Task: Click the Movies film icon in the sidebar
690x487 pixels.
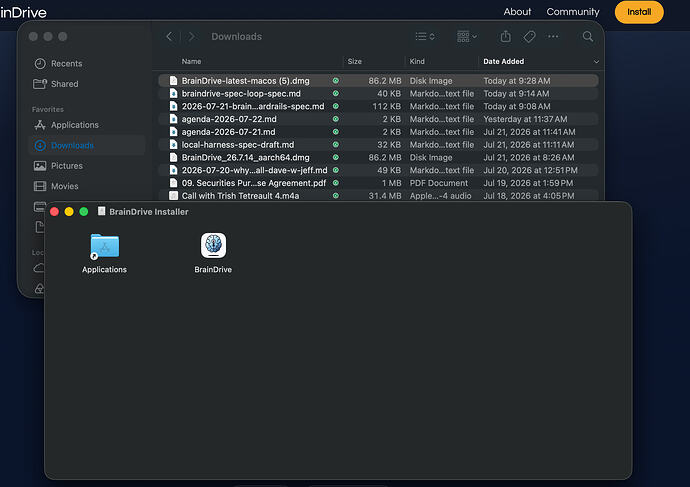Action: point(40,187)
